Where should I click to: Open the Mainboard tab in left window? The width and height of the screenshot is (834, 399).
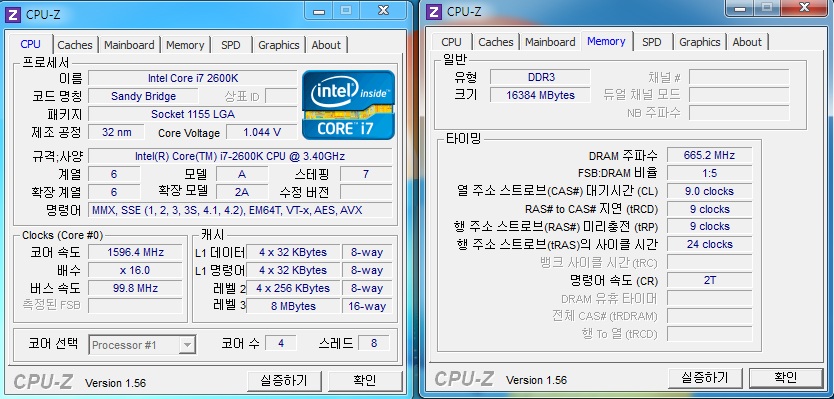pyautogui.click(x=129, y=45)
